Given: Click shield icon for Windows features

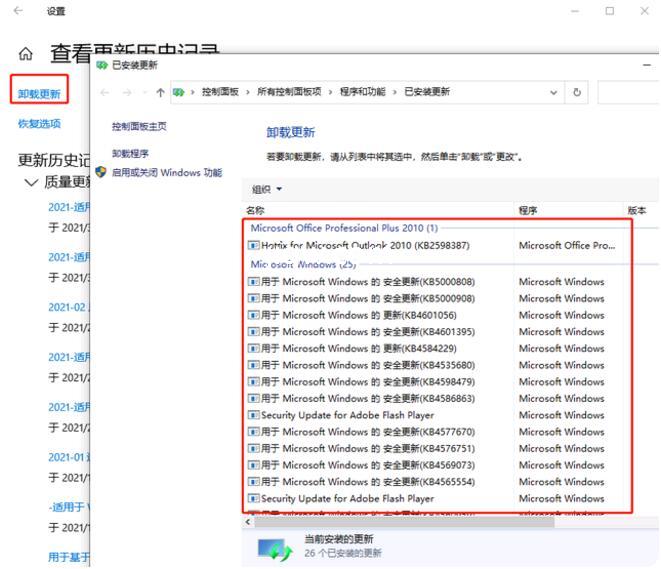Looking at the screenshot, I should (101, 172).
